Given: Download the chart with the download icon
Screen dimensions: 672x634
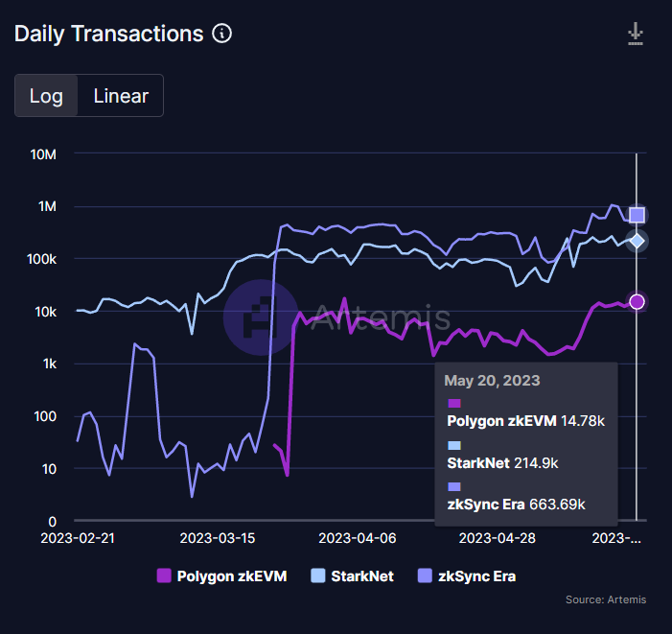Looking at the screenshot, I should 636,34.
